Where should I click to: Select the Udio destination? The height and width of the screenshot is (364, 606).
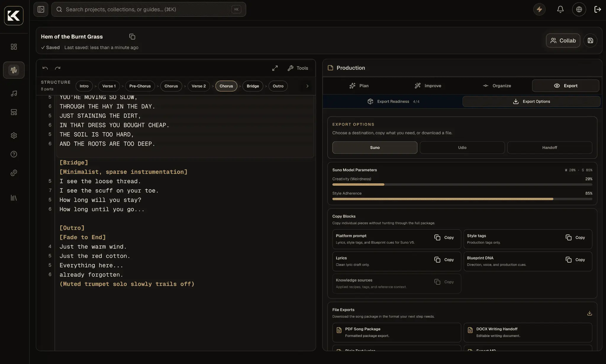click(x=462, y=148)
